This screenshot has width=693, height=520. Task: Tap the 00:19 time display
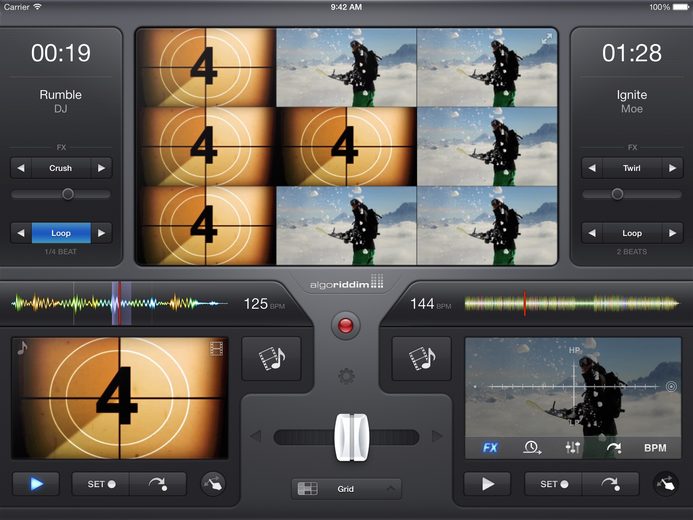pos(61,53)
